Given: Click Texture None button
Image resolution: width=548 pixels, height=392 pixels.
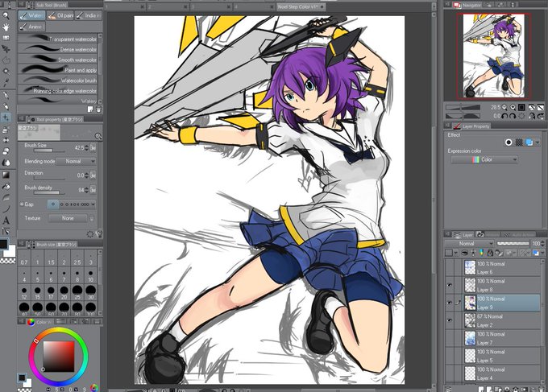Looking at the screenshot, I should [x=68, y=218].
